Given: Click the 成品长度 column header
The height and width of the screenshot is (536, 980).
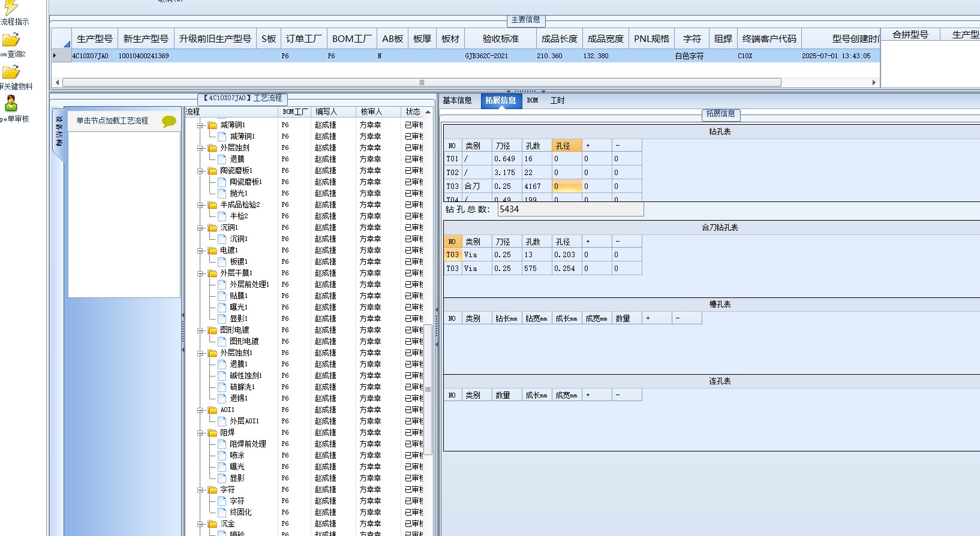Looking at the screenshot, I should tap(559, 38).
